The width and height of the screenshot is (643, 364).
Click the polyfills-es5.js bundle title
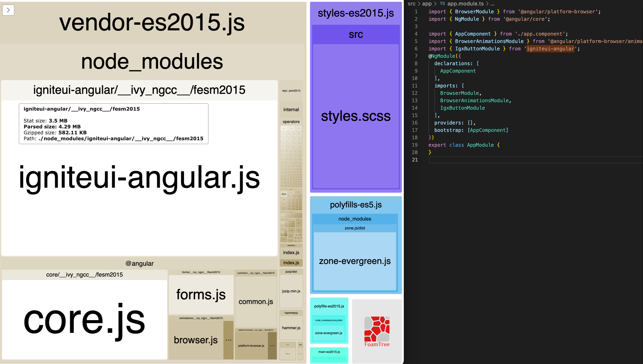coord(356,205)
